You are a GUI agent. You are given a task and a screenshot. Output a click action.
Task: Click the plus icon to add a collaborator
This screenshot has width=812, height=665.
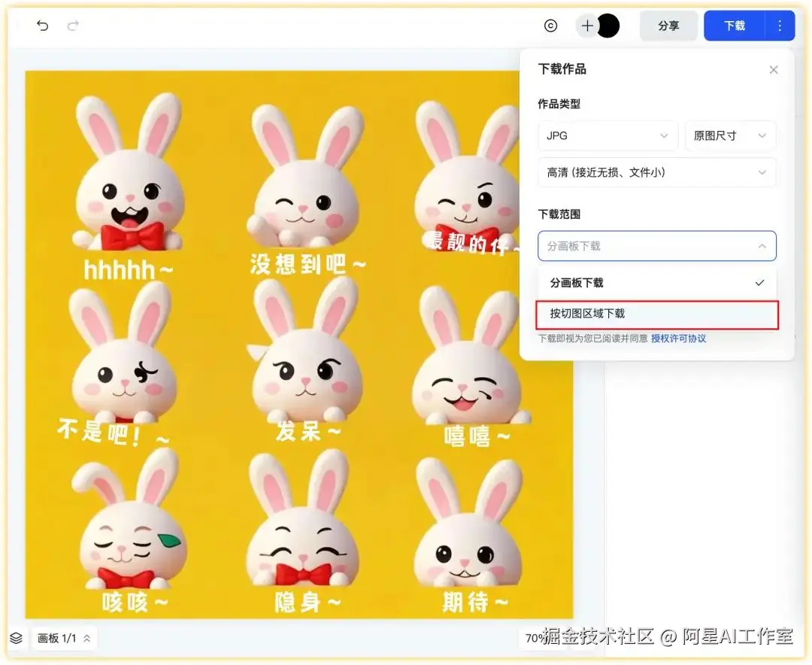[586, 25]
